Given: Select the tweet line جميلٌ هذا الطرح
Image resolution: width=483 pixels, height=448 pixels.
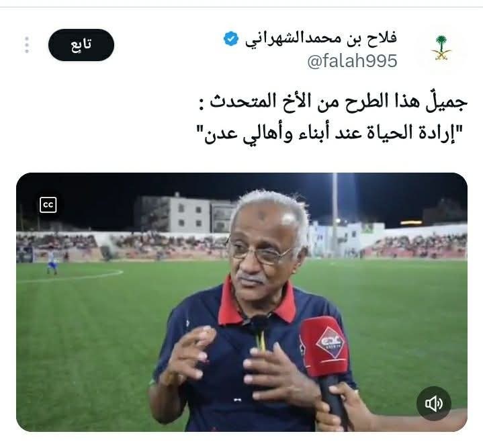Looking at the screenshot, I should coord(333,102).
